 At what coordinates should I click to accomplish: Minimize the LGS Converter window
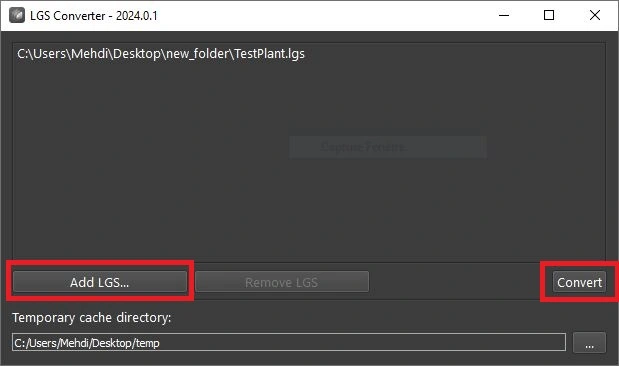(504, 15)
